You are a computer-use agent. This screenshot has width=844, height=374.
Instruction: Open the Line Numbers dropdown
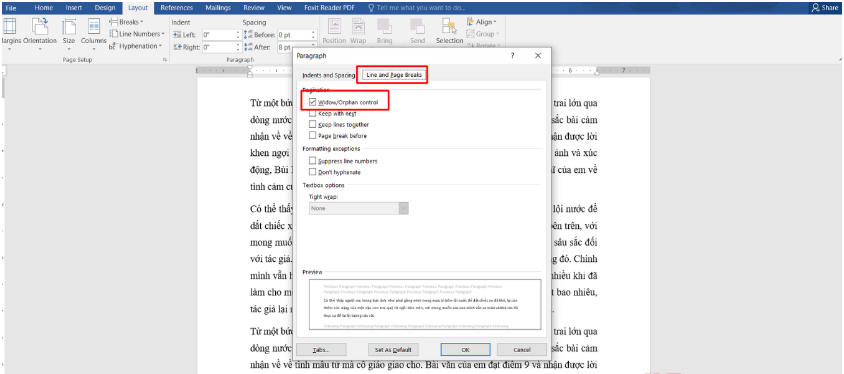pyautogui.click(x=137, y=34)
